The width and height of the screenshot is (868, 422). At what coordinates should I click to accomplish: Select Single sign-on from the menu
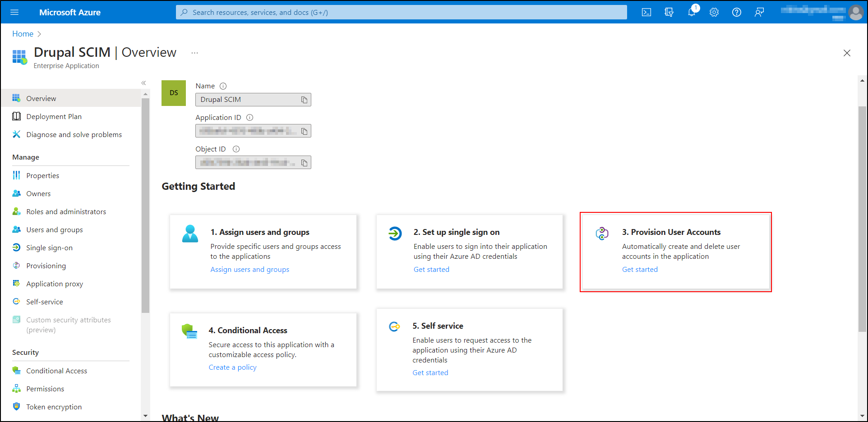point(49,248)
